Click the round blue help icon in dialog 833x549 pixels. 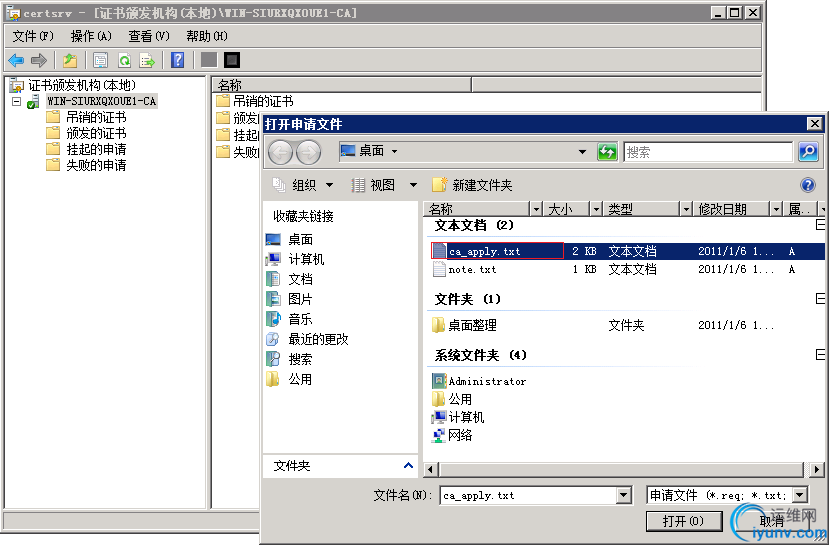pyautogui.click(x=808, y=185)
